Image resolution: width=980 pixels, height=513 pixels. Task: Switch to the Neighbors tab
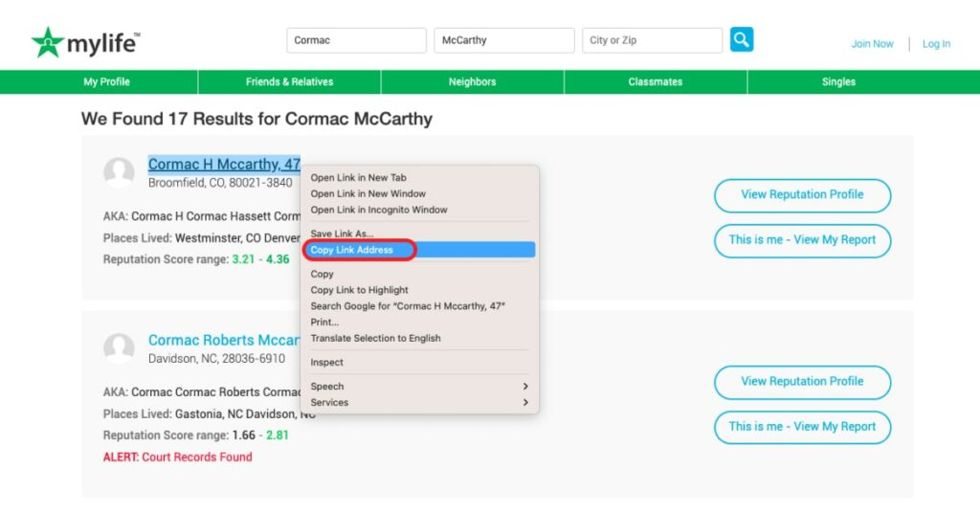(x=472, y=82)
